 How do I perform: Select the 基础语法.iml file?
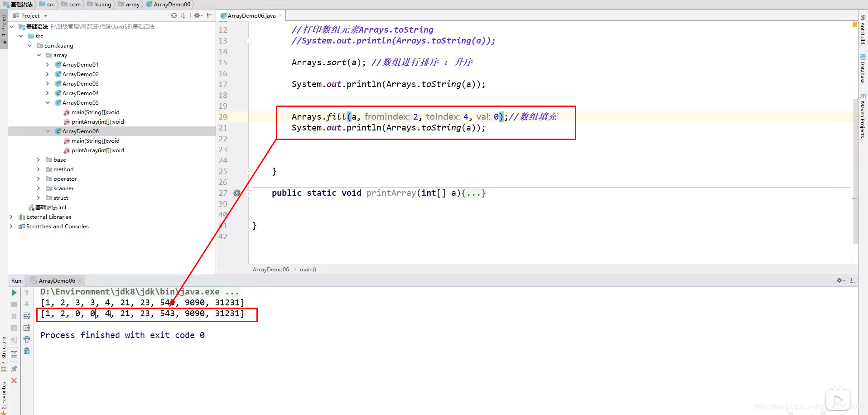point(47,207)
